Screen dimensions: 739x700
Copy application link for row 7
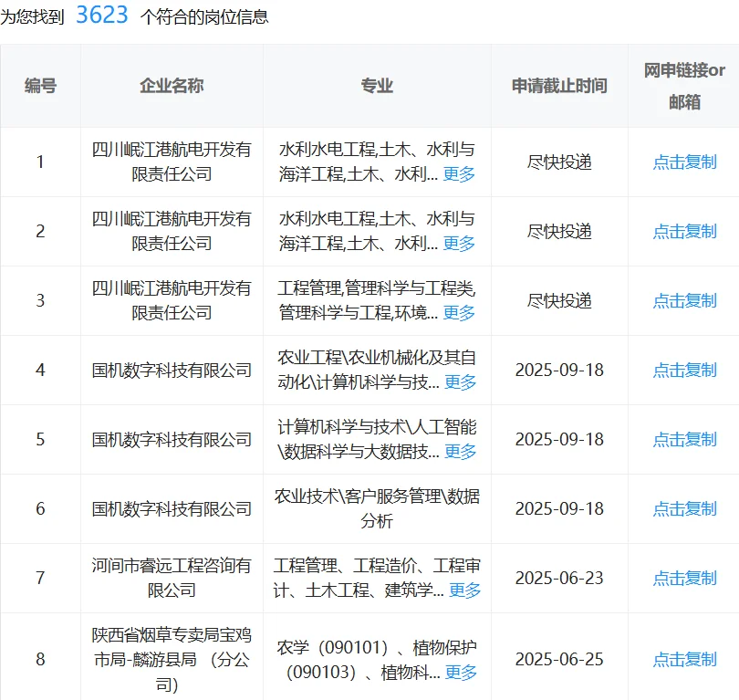point(684,578)
